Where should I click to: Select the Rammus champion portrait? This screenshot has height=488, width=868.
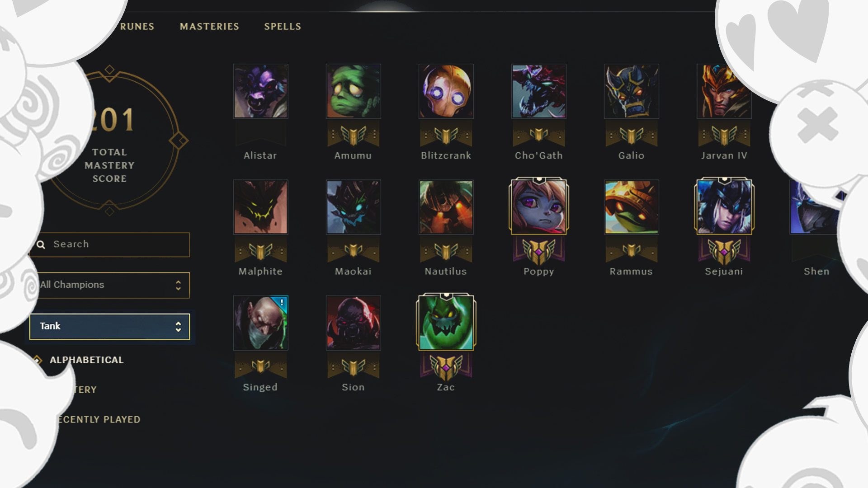tap(631, 207)
